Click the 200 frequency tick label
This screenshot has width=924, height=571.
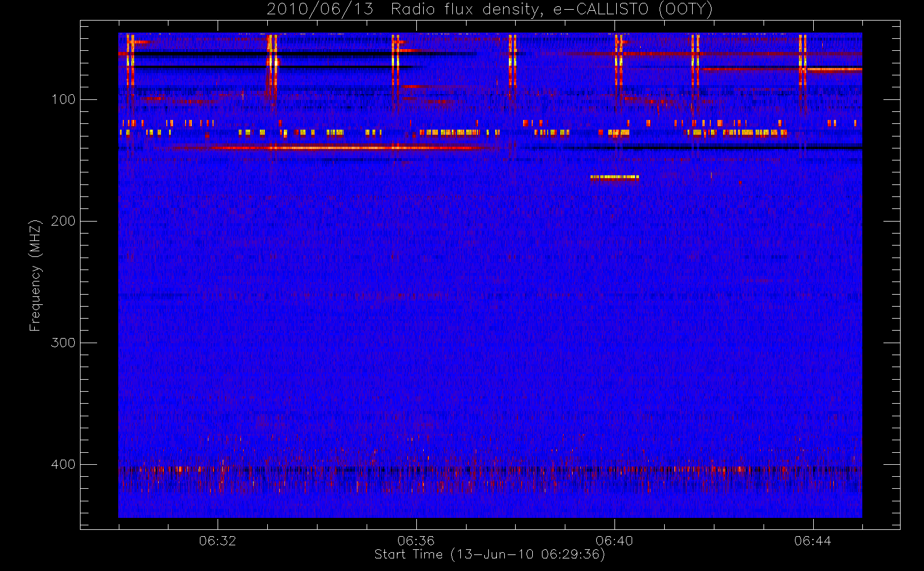pyautogui.click(x=63, y=221)
